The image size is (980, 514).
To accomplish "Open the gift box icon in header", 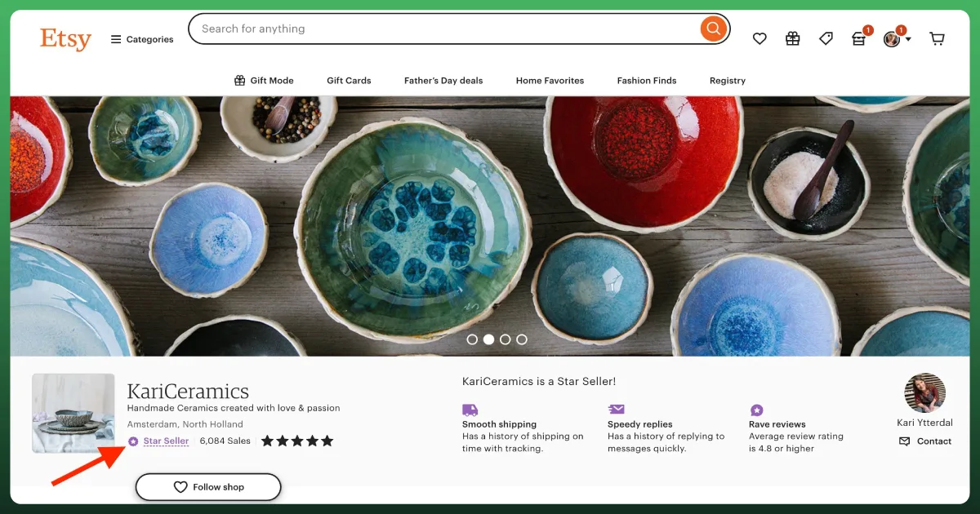I will click(x=792, y=38).
